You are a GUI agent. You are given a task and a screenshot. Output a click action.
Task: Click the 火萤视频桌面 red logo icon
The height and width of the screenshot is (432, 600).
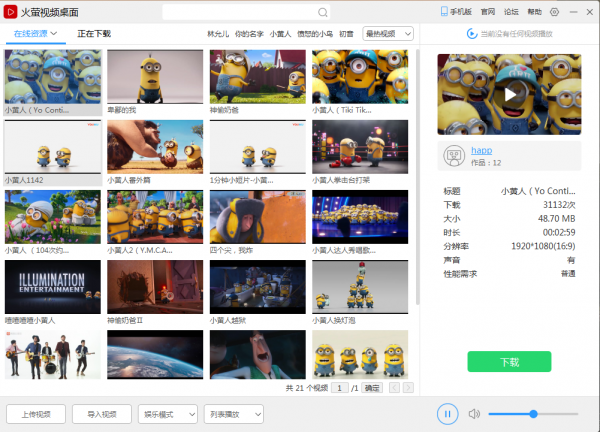point(10,12)
